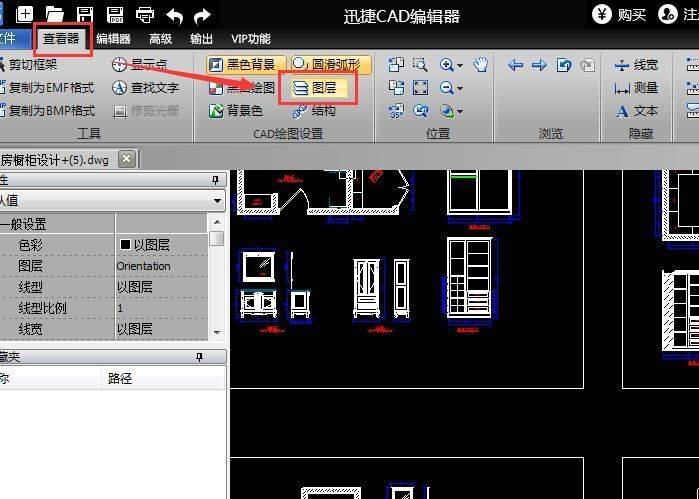Print the drawing using the printer icon
The image size is (699, 499).
pos(145,15)
